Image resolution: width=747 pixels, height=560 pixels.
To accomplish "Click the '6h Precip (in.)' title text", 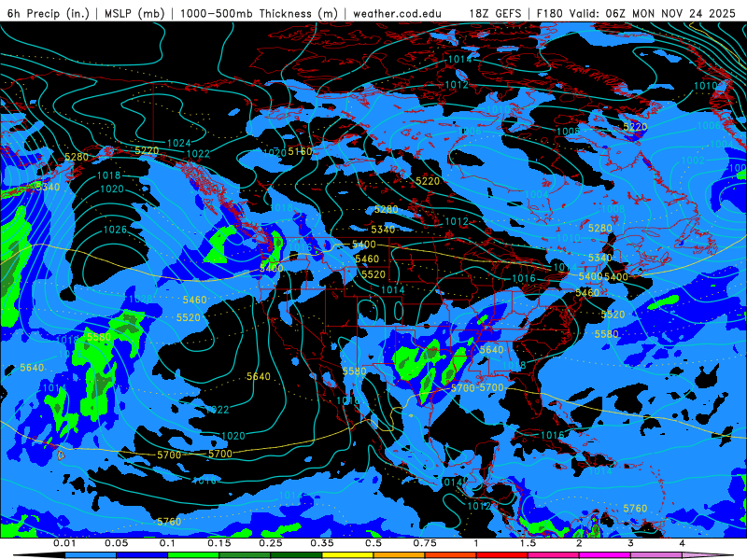I will click(49, 13).
